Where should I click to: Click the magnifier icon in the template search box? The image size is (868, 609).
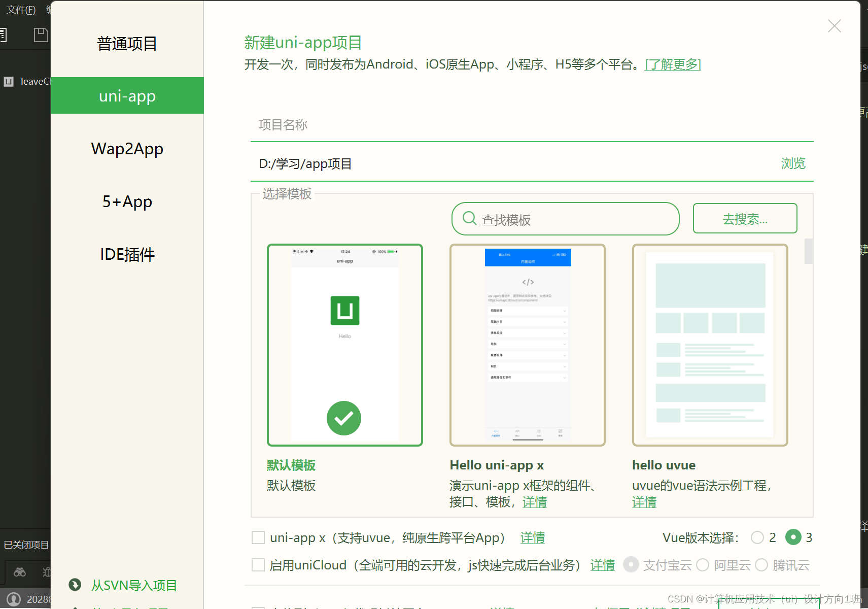(469, 218)
